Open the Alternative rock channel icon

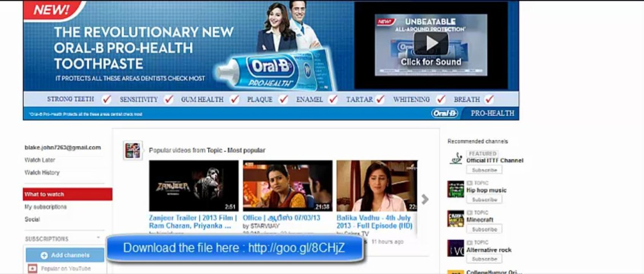coord(456,249)
